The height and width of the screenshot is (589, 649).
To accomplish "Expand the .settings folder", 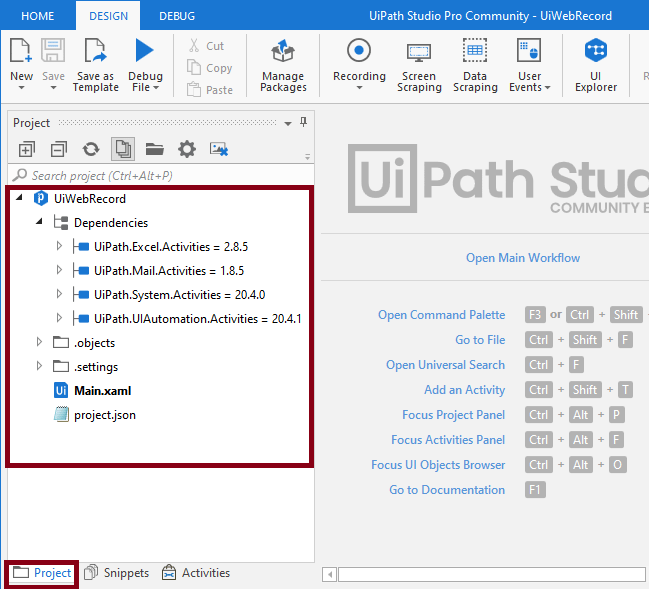I will click(x=39, y=366).
